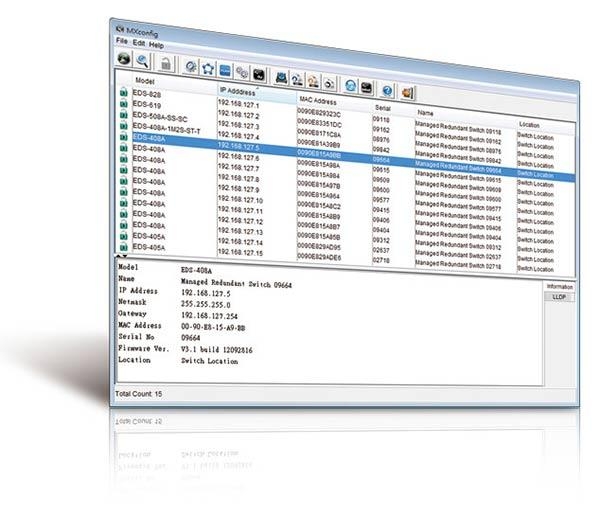Click the lock icon beside EDS-408A-1M2S-ST-T
This screenshot has width=600, height=517.
123,125
